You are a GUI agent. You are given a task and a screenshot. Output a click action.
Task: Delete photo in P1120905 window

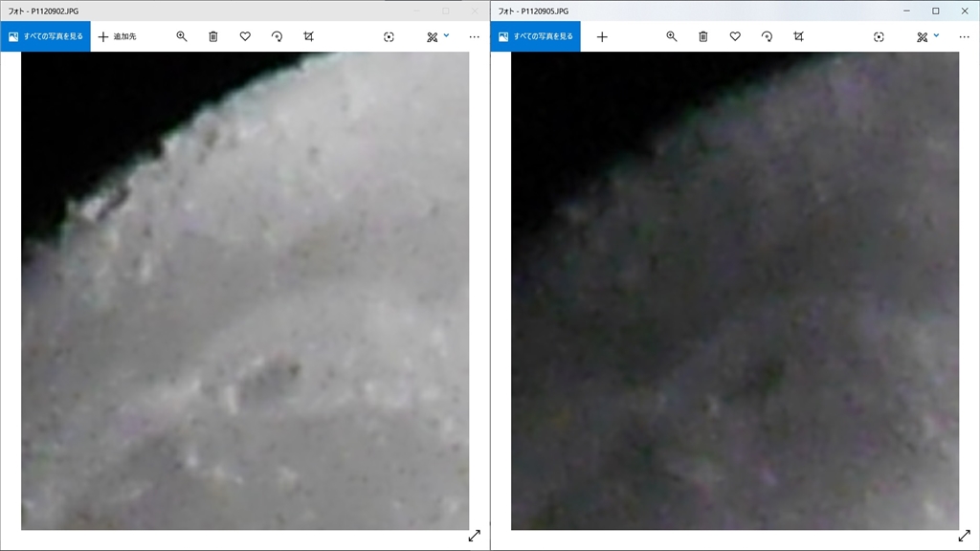tap(703, 36)
